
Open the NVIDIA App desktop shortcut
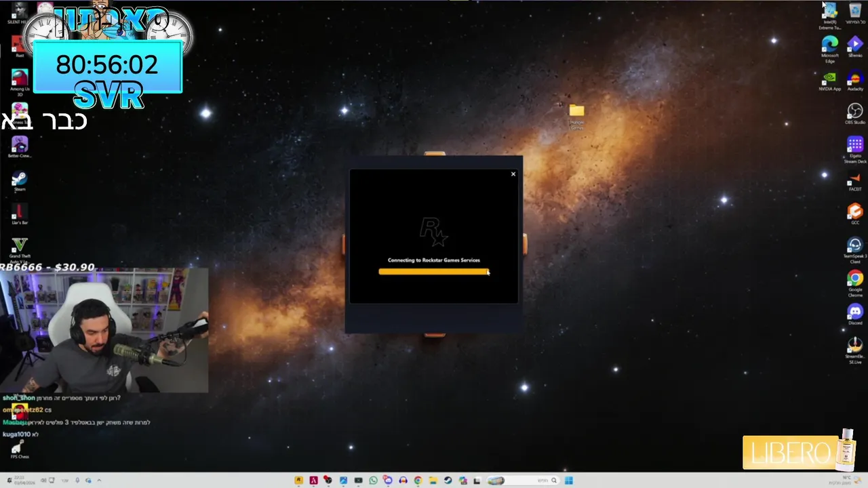(830, 81)
